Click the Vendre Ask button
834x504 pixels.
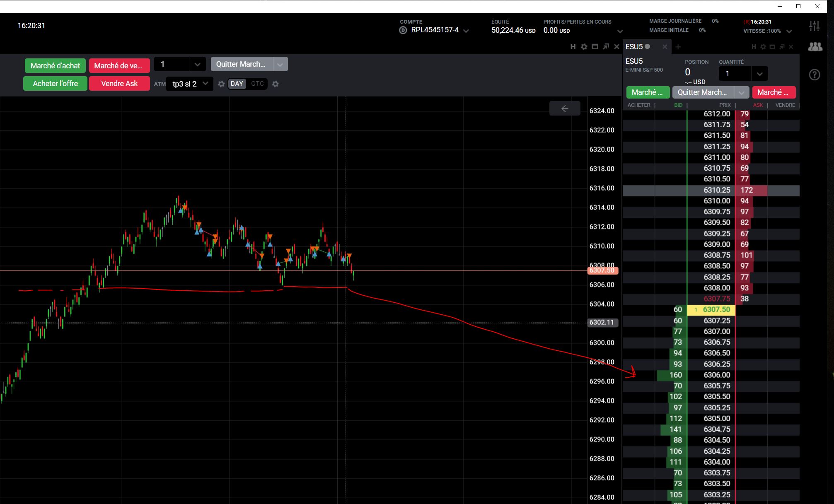[119, 83]
